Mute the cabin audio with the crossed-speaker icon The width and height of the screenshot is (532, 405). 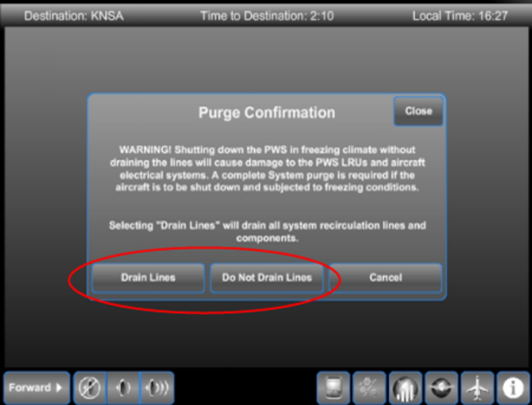[x=90, y=387]
